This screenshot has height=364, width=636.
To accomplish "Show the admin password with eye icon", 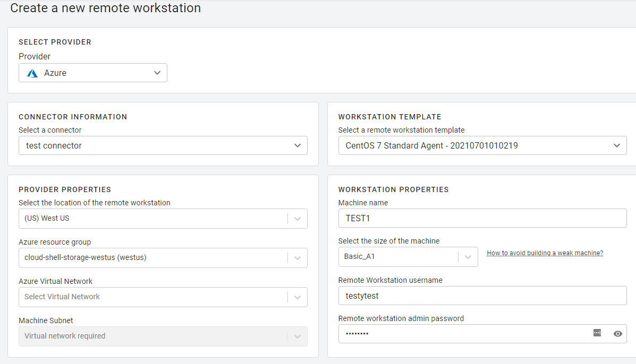I will click(618, 334).
